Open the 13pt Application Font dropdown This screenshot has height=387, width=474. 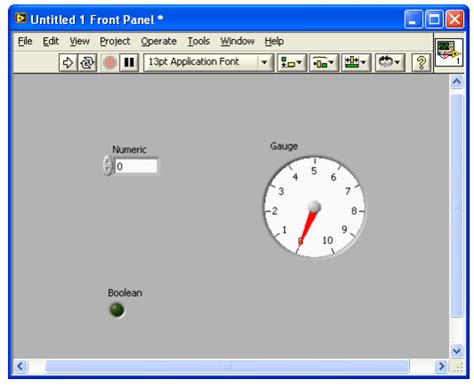pos(209,62)
